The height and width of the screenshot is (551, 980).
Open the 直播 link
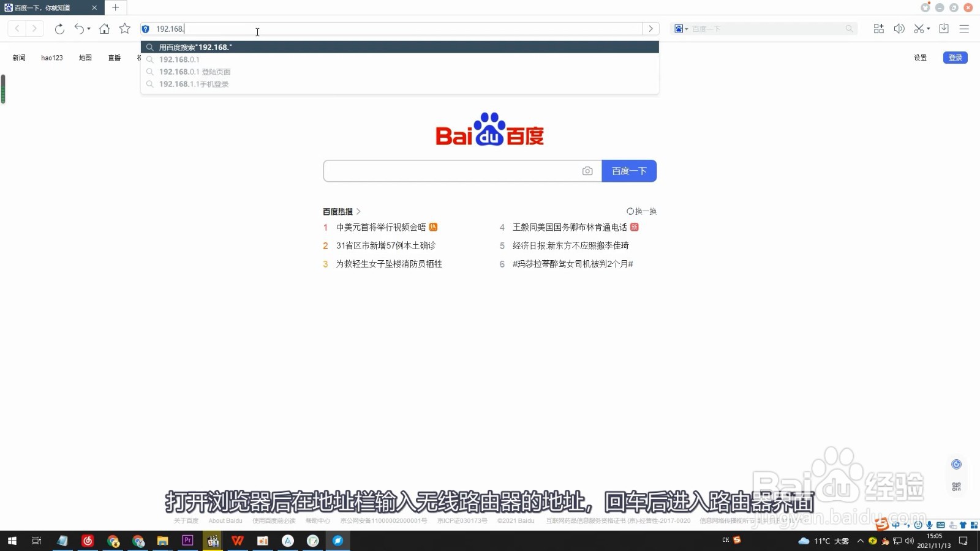pyautogui.click(x=115, y=58)
